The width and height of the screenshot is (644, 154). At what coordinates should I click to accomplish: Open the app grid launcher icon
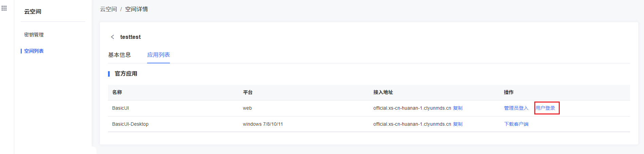click(4, 8)
